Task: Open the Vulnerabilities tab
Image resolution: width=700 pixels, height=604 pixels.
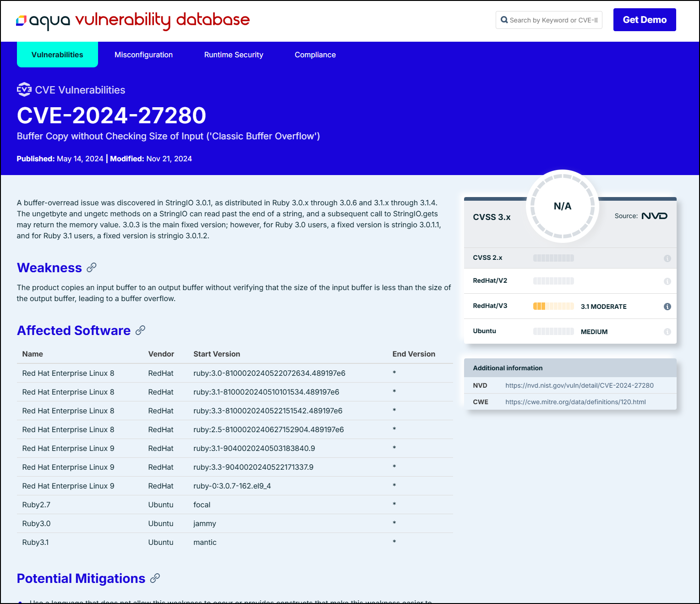Action: (x=57, y=55)
